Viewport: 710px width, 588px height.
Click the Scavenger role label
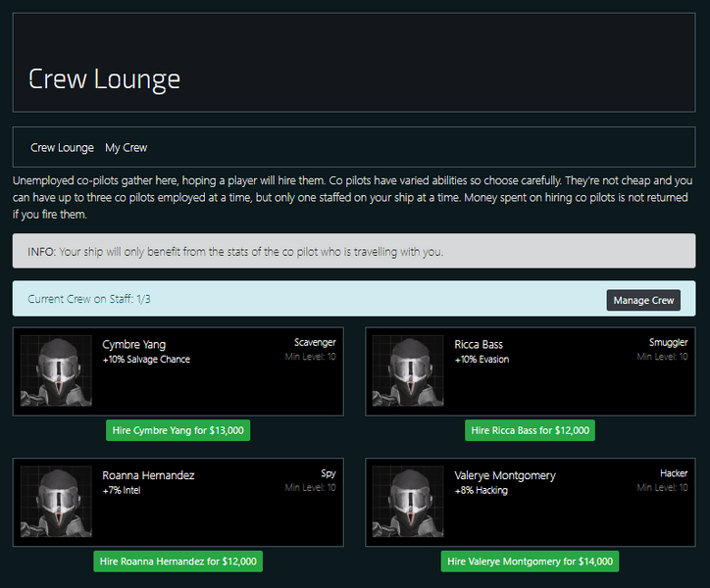point(315,342)
